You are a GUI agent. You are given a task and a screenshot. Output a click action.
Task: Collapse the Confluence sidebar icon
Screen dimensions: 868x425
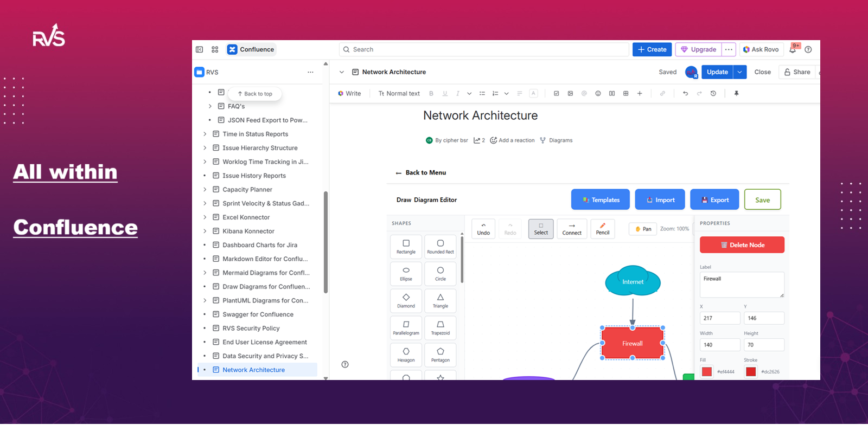point(199,49)
